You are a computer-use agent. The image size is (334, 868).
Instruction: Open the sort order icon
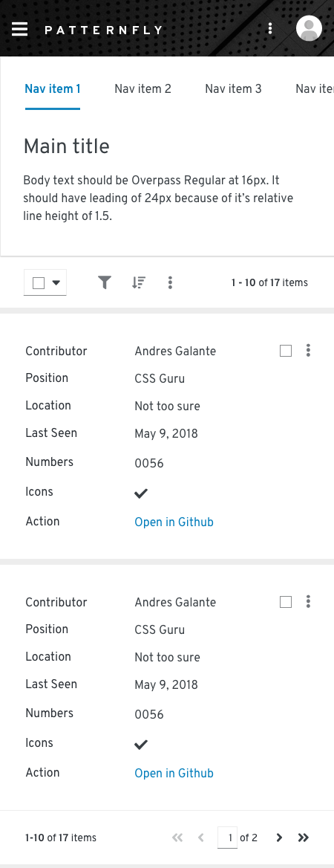(138, 283)
